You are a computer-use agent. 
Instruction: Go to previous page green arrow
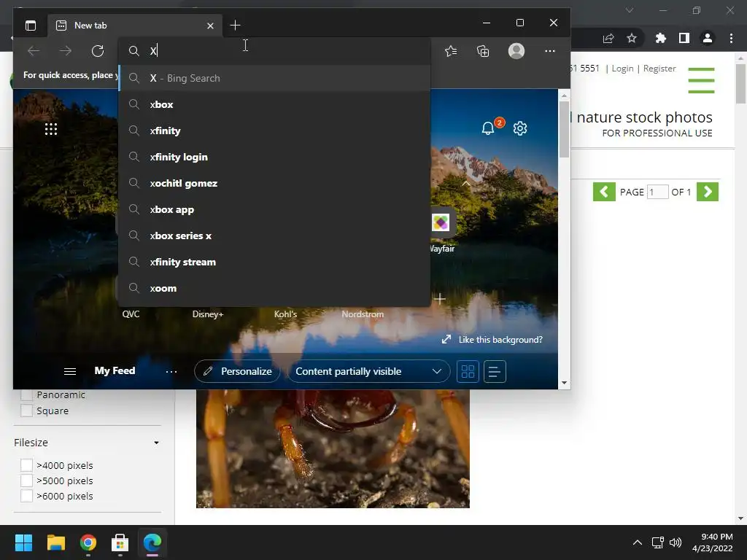(x=604, y=192)
